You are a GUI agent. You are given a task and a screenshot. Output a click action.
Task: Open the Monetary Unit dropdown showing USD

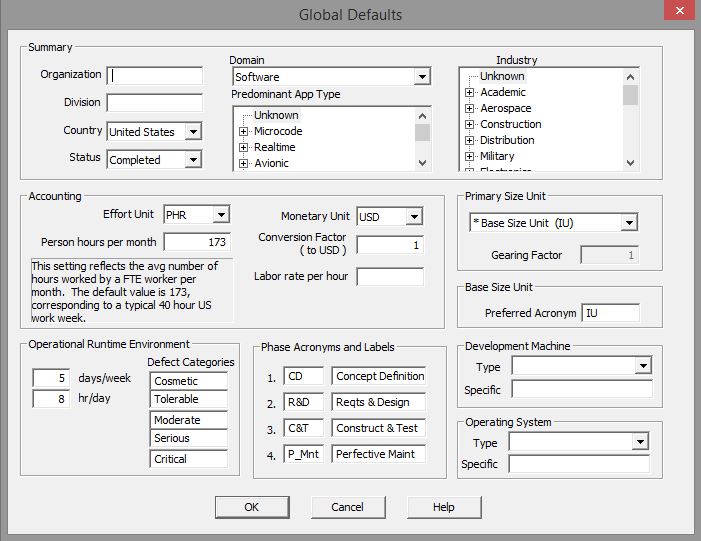(414, 217)
